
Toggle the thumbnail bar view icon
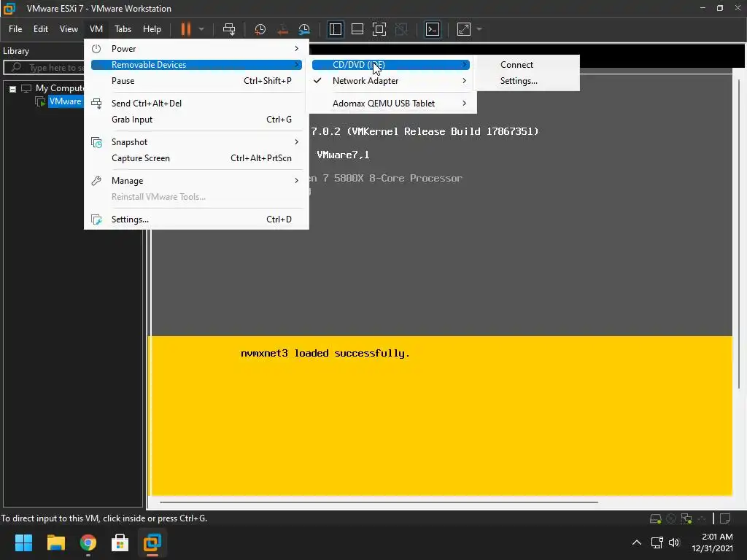pos(357,29)
